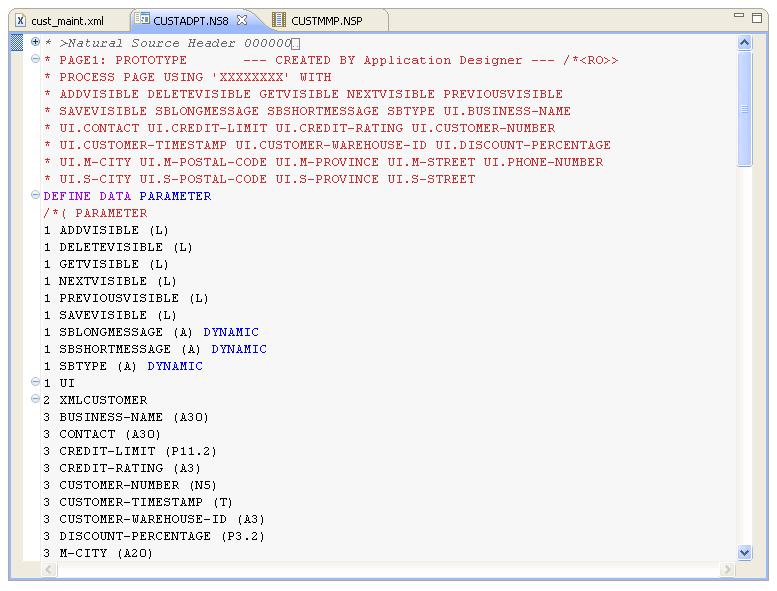
Task: Click the vertical scrollbar down arrow
Action: click(744, 552)
